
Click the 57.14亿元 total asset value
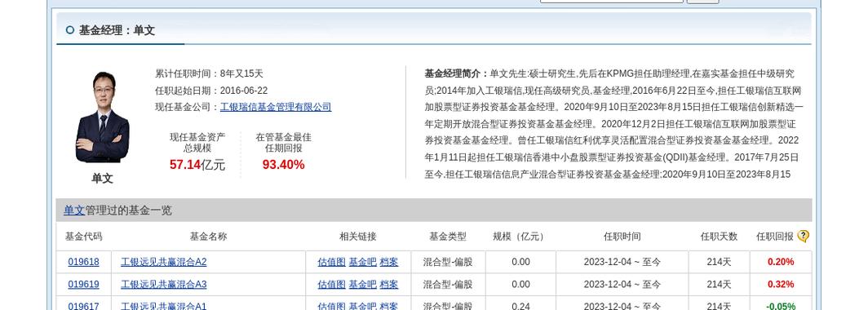[197, 165]
